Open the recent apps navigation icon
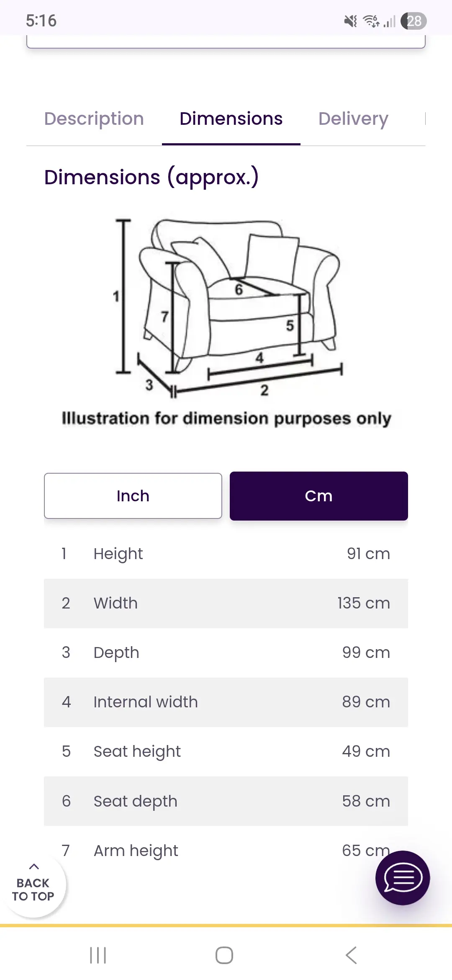The width and height of the screenshot is (452, 980). (98, 955)
